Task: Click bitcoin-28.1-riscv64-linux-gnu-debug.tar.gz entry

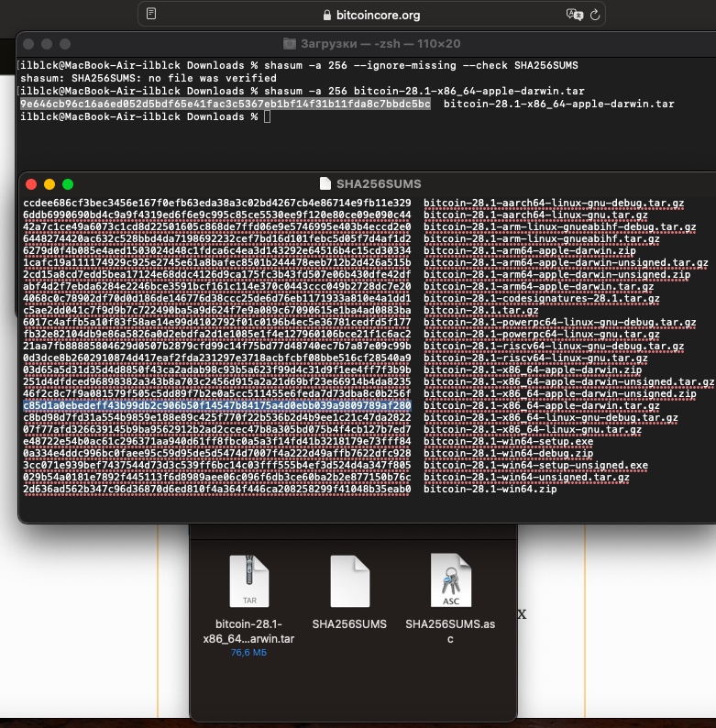Action: click(x=554, y=346)
